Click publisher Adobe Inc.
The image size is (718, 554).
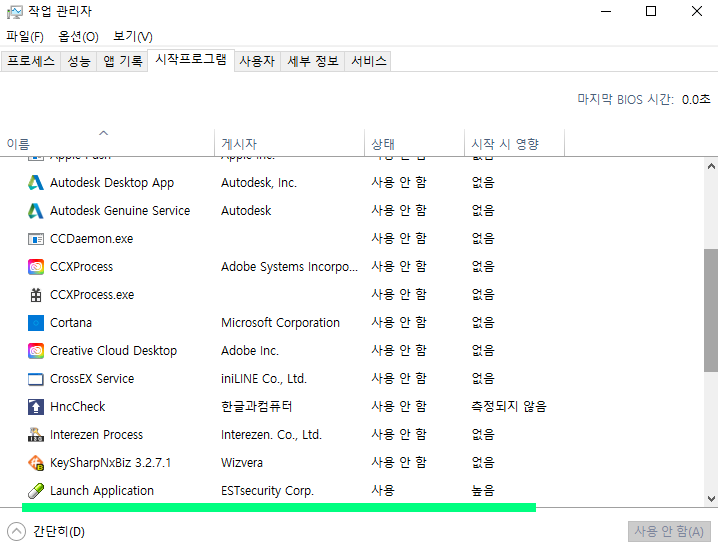(x=250, y=351)
